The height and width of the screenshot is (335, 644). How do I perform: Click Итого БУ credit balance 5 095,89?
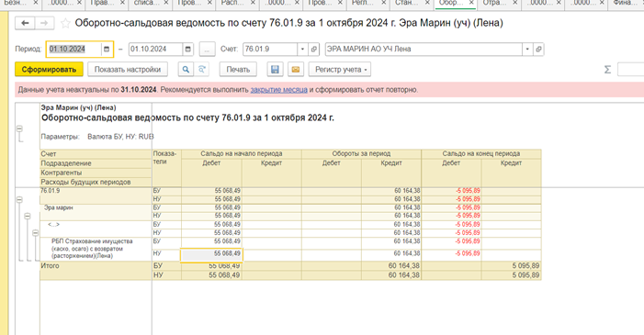(512, 266)
